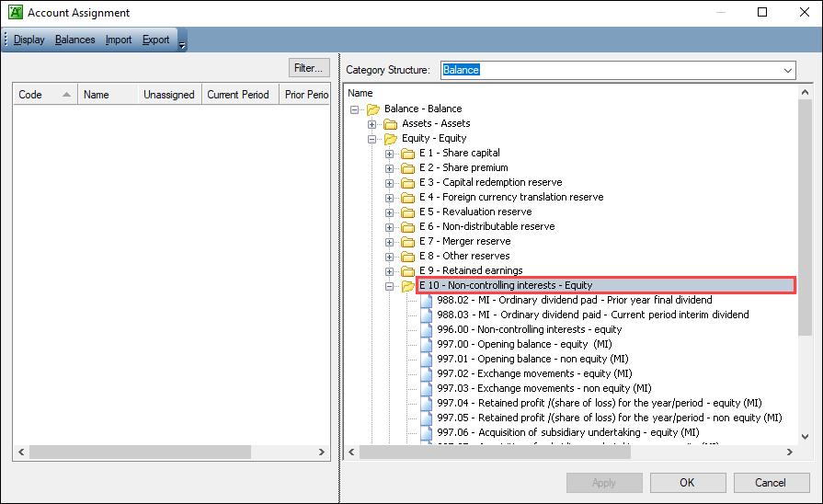Image resolution: width=823 pixels, height=504 pixels.
Task: Click the toolbar overflow options arrow
Action: click(182, 42)
